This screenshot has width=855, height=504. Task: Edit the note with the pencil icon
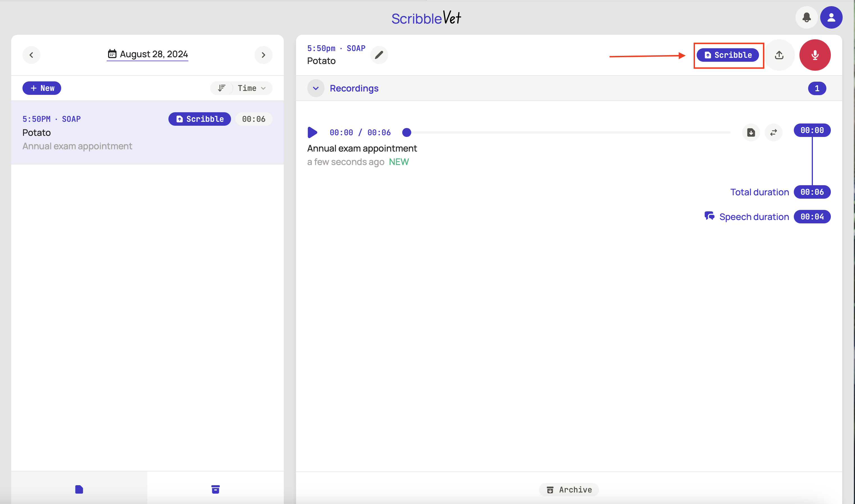(379, 55)
